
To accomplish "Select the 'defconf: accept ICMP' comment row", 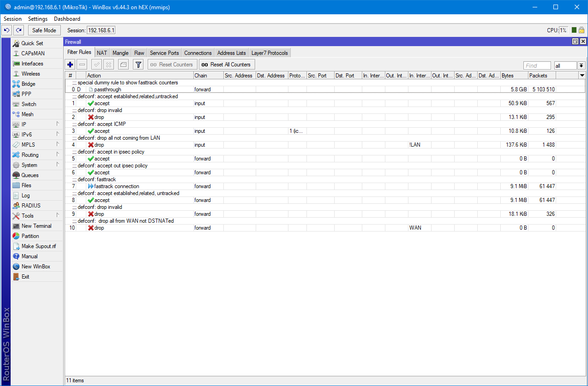I will click(325, 124).
